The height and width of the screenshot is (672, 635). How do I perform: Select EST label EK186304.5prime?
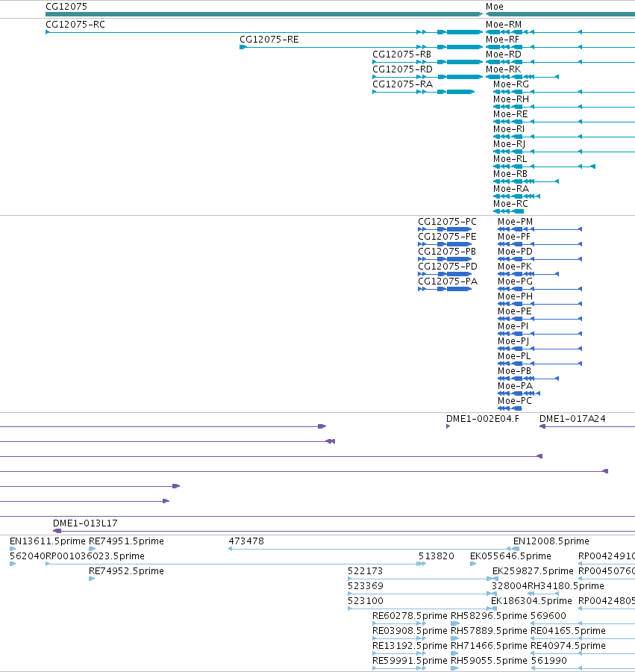532,601
